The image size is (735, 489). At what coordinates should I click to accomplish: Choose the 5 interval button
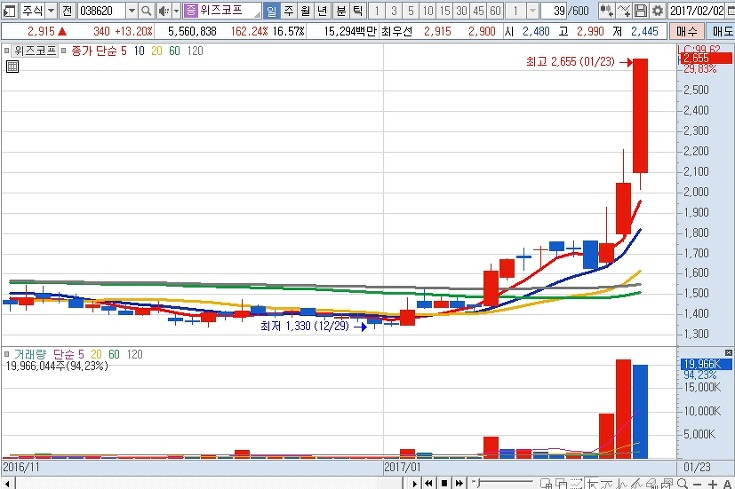(x=411, y=10)
